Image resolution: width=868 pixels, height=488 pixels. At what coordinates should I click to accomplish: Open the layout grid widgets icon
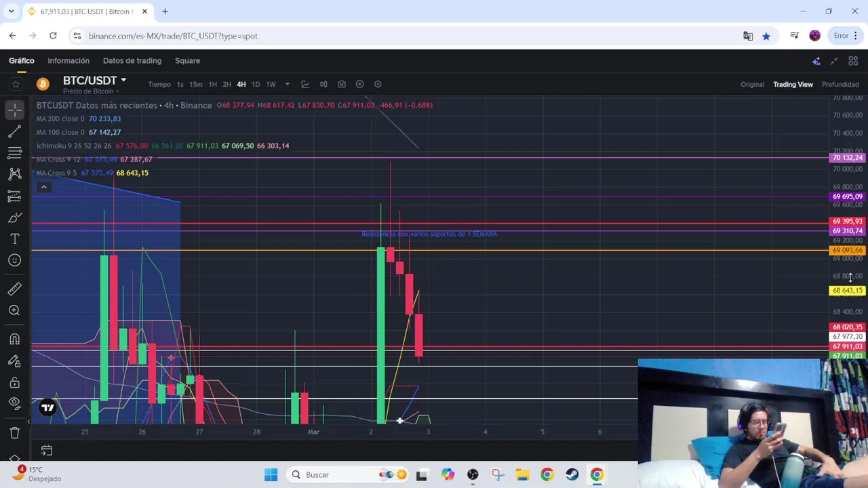pyautogui.click(x=853, y=61)
